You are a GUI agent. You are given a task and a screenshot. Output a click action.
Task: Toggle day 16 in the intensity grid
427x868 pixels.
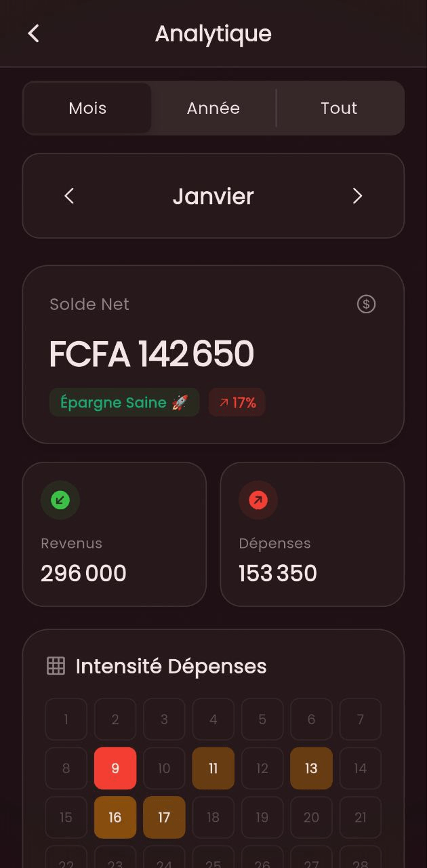pos(115,817)
